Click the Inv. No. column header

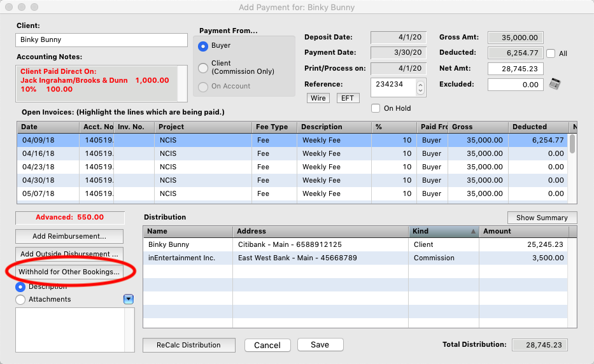[x=134, y=127]
